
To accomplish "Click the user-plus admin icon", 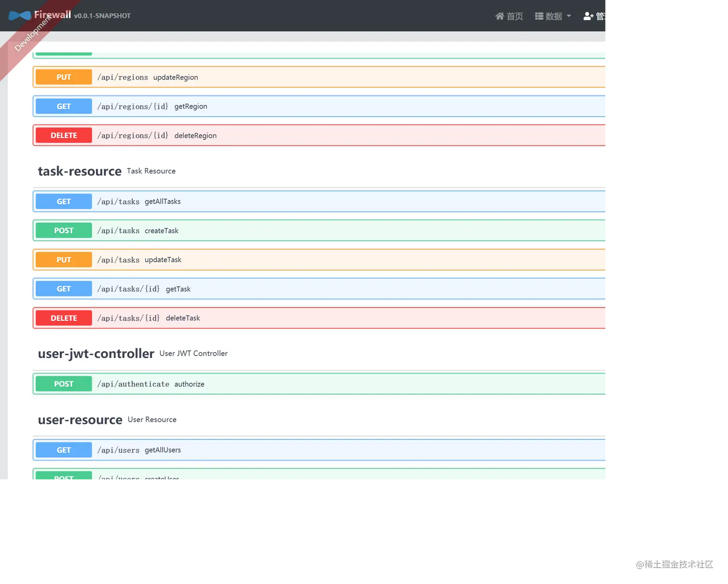I will tap(588, 16).
